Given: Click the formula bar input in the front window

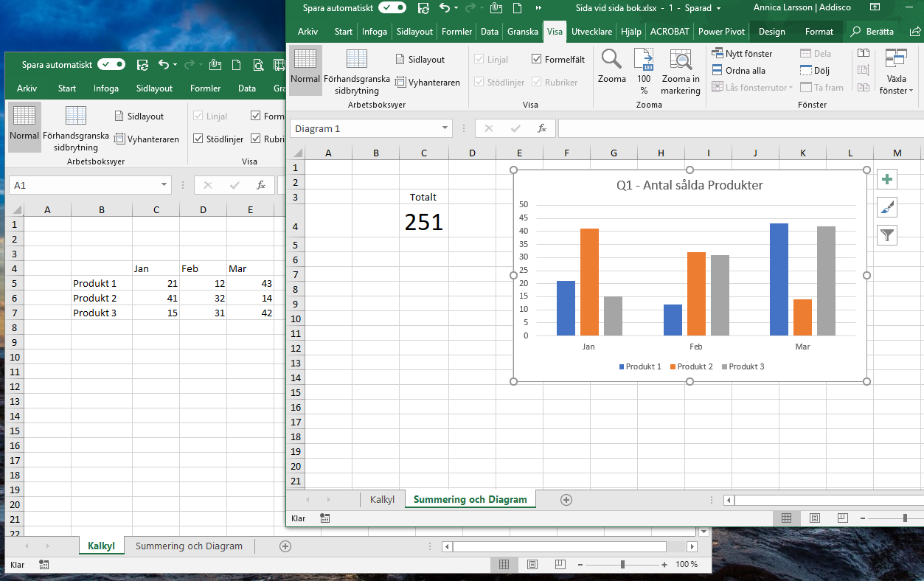Looking at the screenshot, I should tap(740, 128).
